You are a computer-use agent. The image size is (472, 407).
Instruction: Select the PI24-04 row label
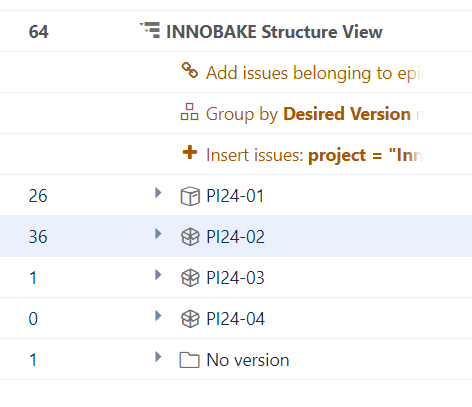pos(236,319)
